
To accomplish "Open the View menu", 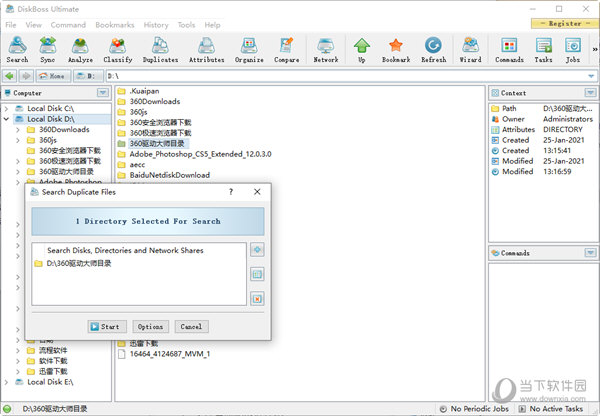I will tap(34, 25).
